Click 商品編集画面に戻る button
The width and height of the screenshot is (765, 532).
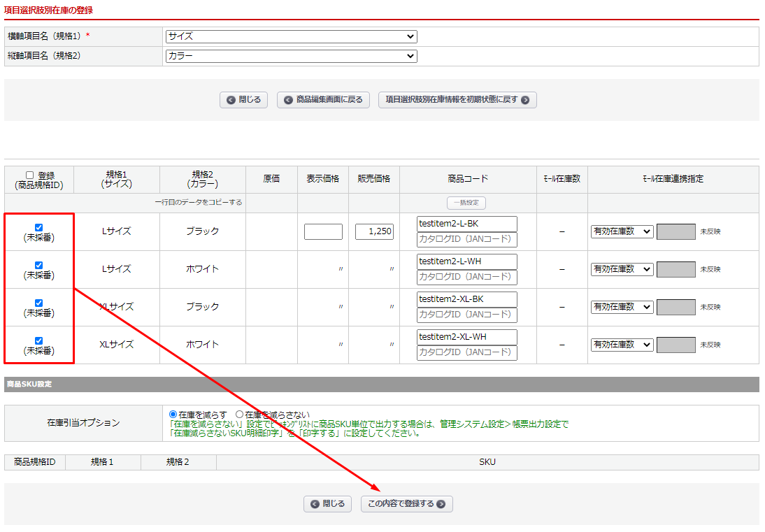click(323, 100)
